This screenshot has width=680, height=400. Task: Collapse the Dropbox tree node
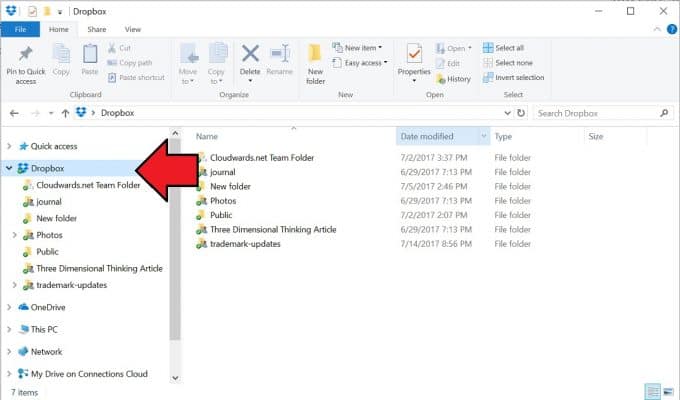coord(9,168)
